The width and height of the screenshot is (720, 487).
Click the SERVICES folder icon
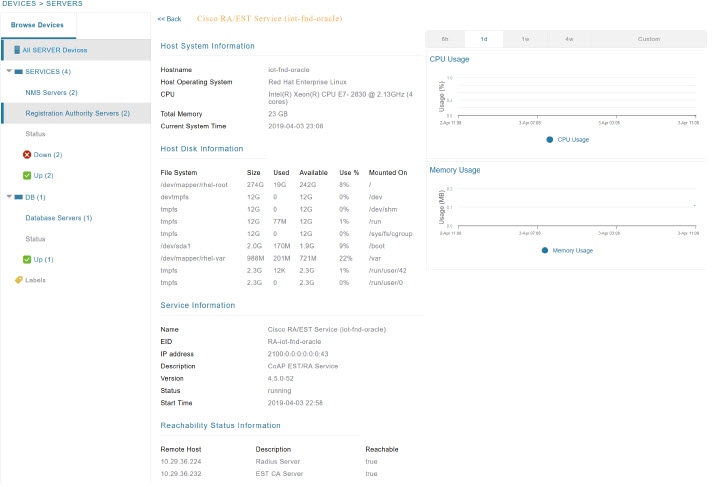tap(19, 72)
